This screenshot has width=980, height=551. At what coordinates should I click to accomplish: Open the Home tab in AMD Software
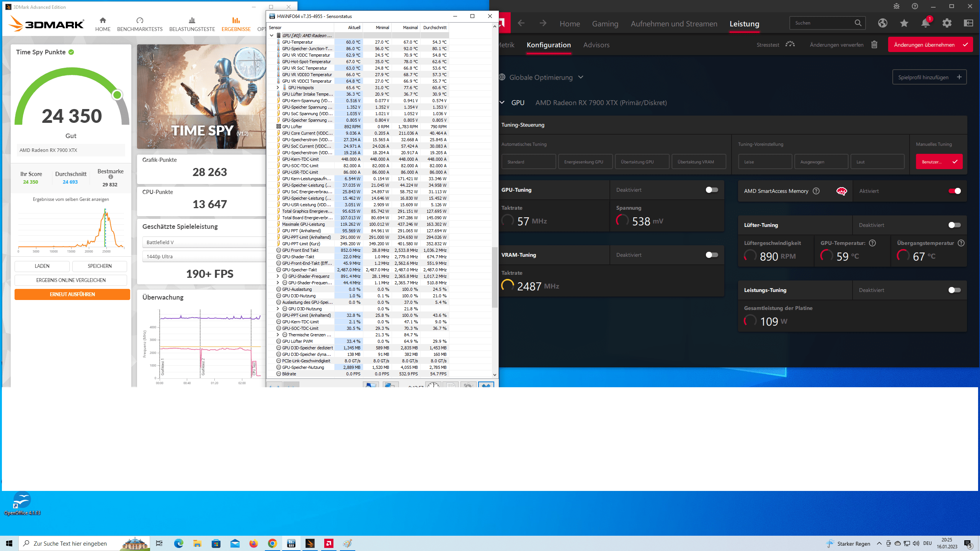click(x=570, y=24)
